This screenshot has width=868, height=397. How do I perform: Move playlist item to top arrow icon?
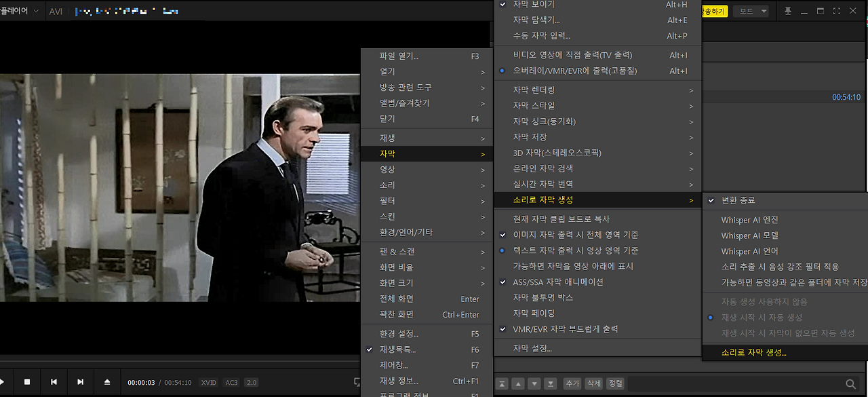tap(502, 383)
